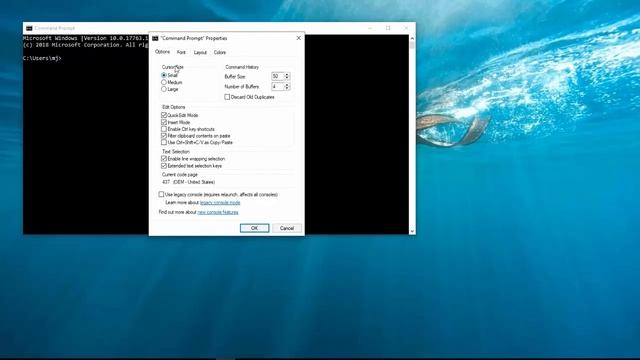This screenshot has height=360, width=640.
Task: Click the Command Prompt window title bar icon
Action: click(x=29, y=28)
